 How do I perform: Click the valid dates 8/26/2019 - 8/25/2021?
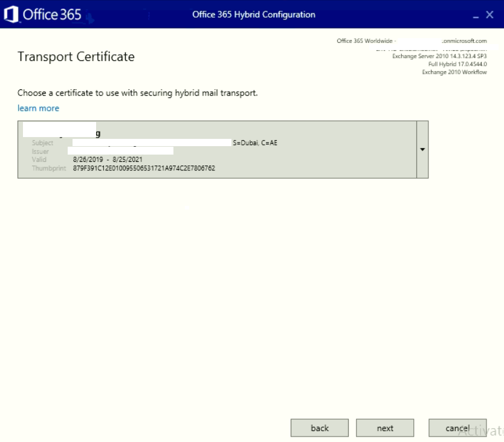point(108,159)
